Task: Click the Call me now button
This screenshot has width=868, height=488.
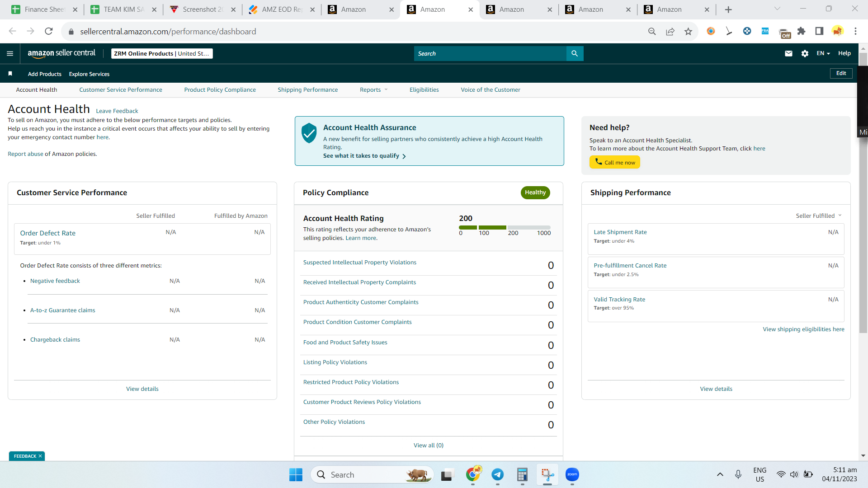Action: [615, 162]
